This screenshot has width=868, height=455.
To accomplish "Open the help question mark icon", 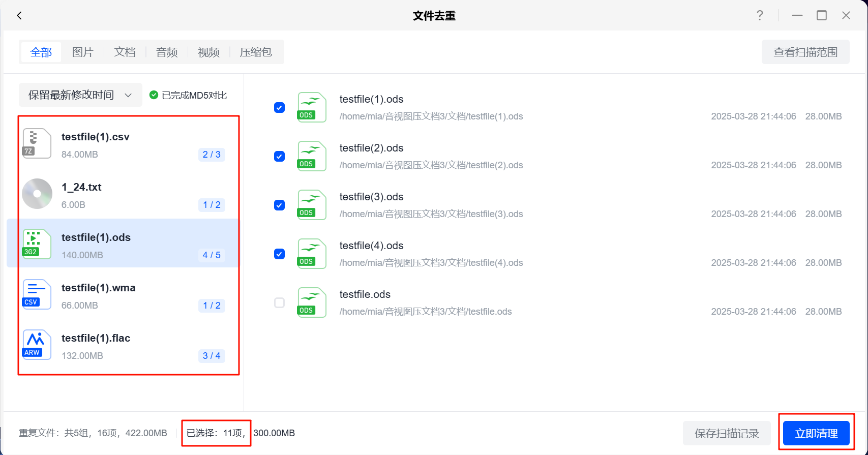I will click(x=759, y=16).
